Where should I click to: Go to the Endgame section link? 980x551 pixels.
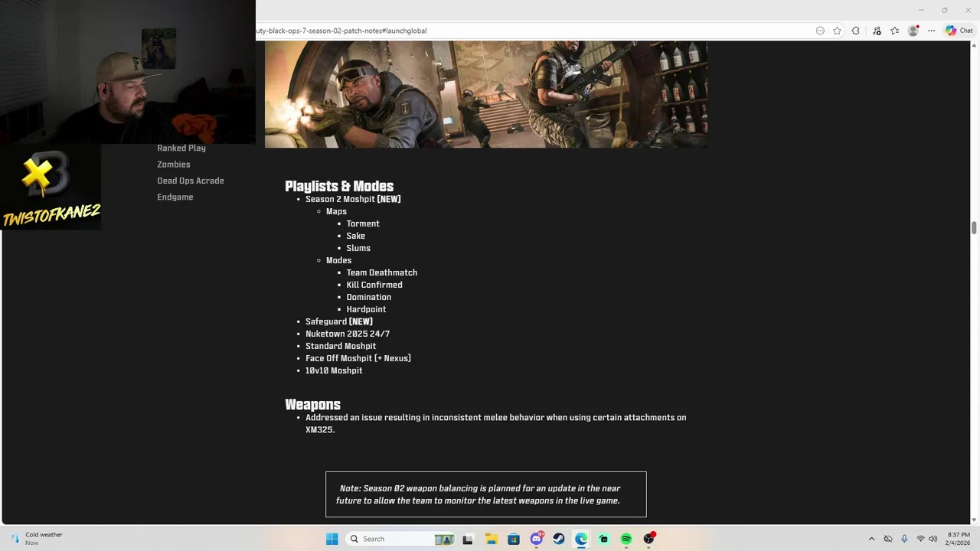(175, 197)
